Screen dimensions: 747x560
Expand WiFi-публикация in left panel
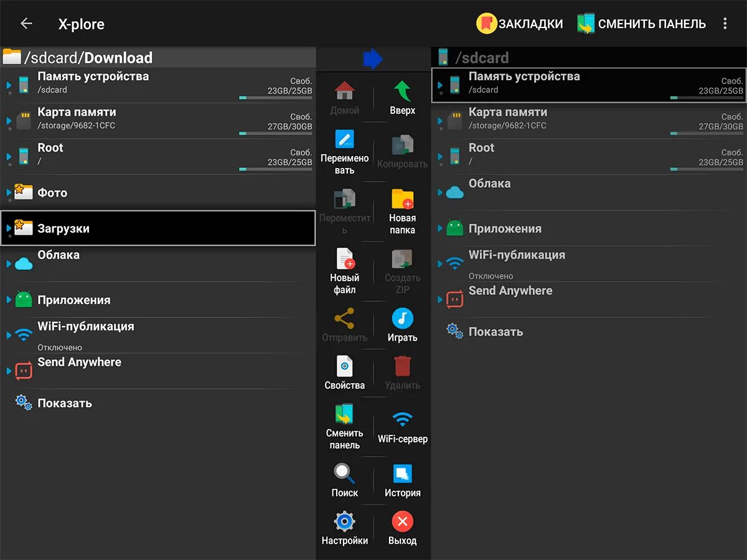click(x=9, y=335)
